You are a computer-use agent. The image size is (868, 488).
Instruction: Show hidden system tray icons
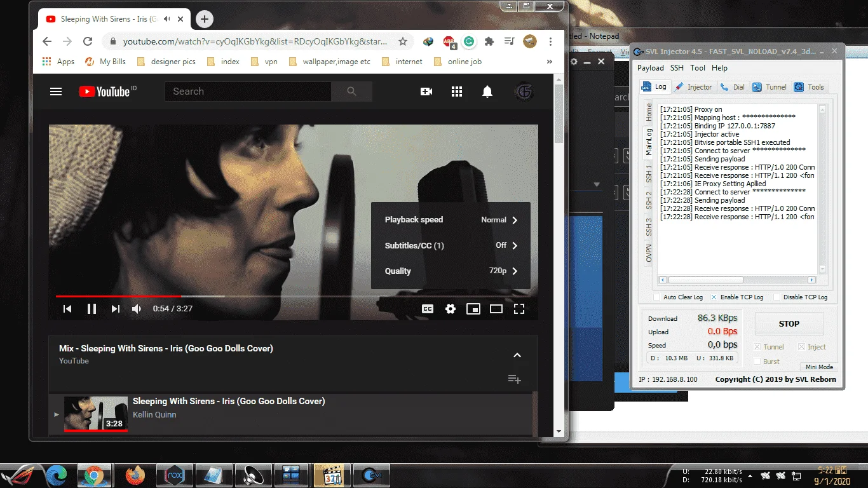coord(751,475)
